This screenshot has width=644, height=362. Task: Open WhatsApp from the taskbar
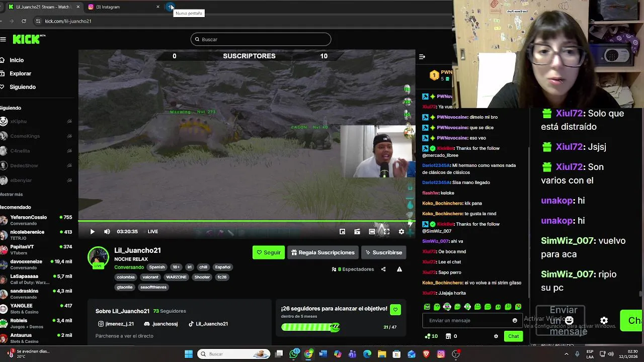click(294, 354)
